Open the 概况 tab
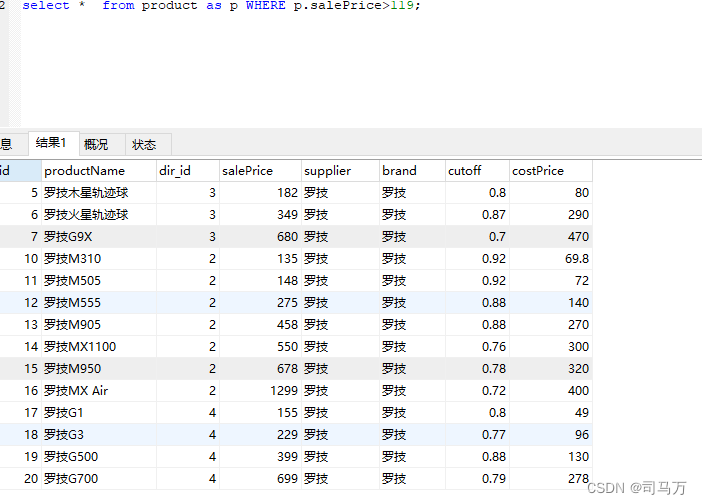Viewport: 702px width, 504px height. [x=102, y=145]
